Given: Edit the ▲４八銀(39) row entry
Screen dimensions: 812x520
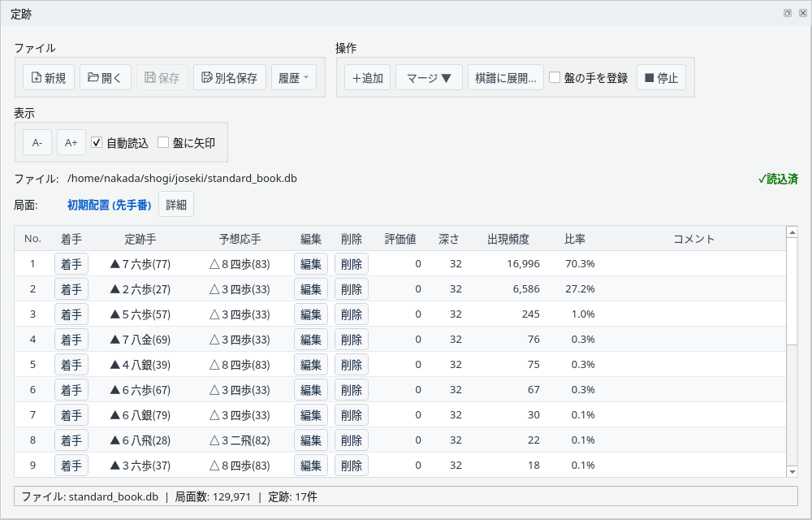Looking at the screenshot, I should pos(311,365).
